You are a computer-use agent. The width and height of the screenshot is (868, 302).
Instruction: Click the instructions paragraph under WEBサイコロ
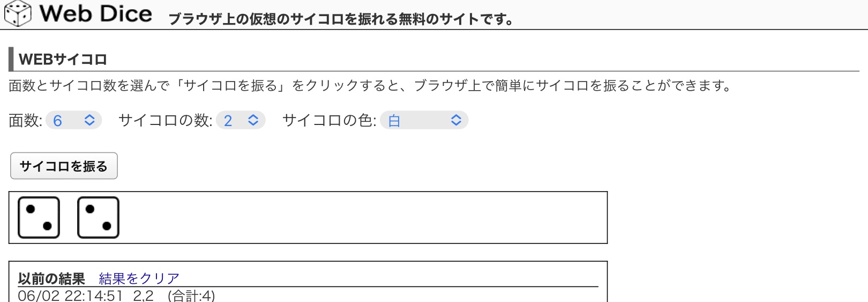tap(370, 86)
